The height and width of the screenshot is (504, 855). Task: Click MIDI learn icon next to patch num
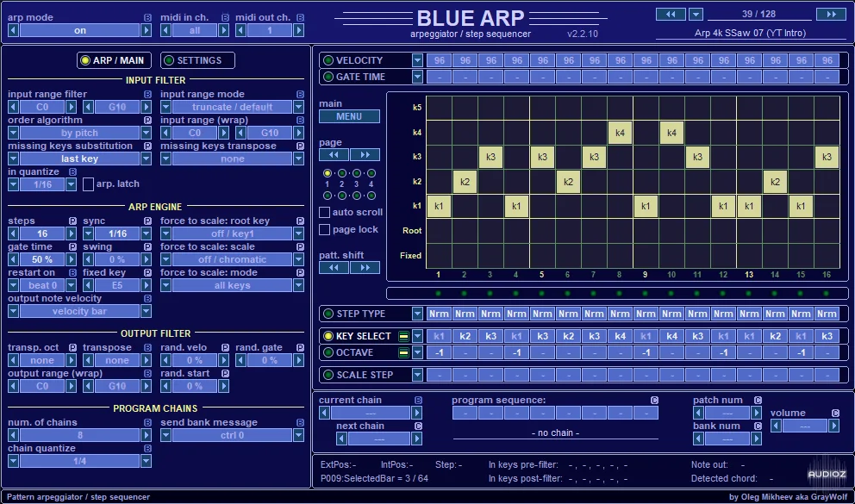[x=758, y=400]
